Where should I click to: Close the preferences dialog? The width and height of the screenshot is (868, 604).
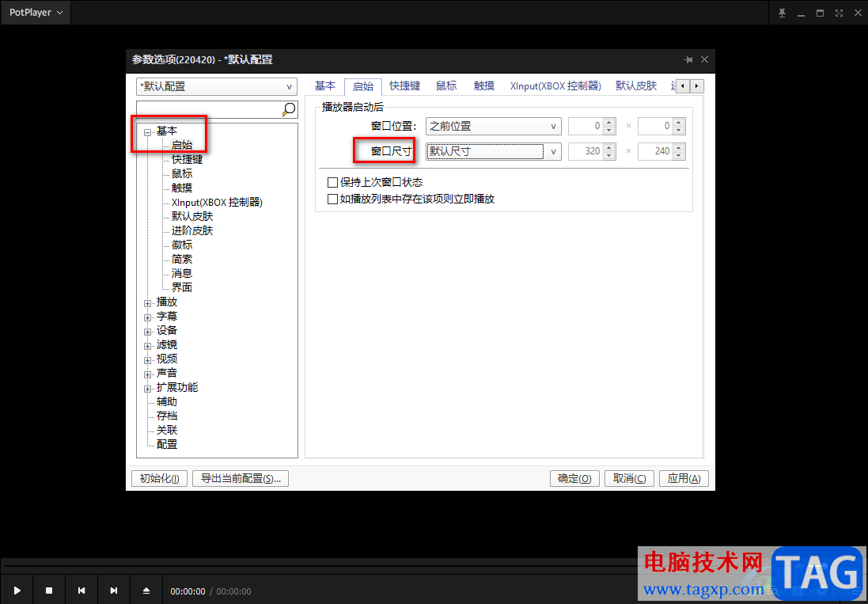tap(704, 60)
